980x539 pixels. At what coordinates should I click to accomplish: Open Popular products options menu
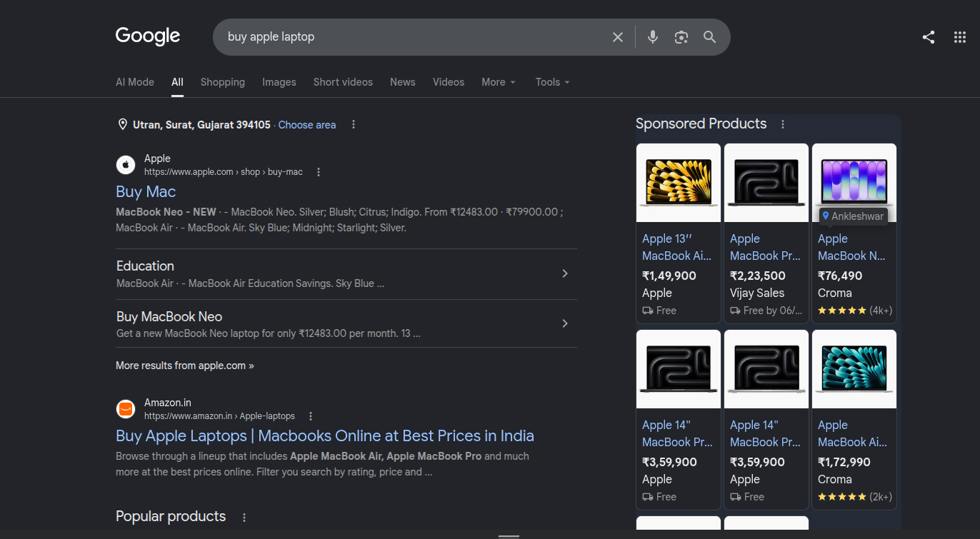[244, 517]
